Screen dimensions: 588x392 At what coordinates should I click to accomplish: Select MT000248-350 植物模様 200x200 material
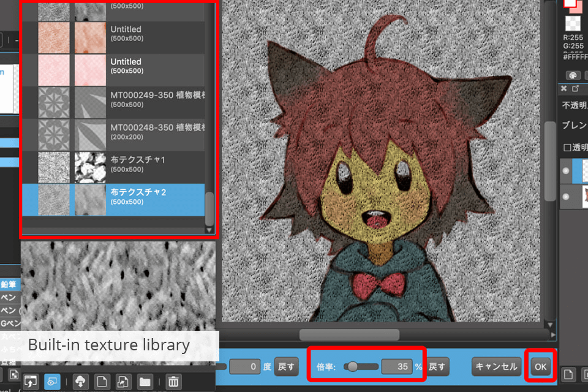click(113, 135)
